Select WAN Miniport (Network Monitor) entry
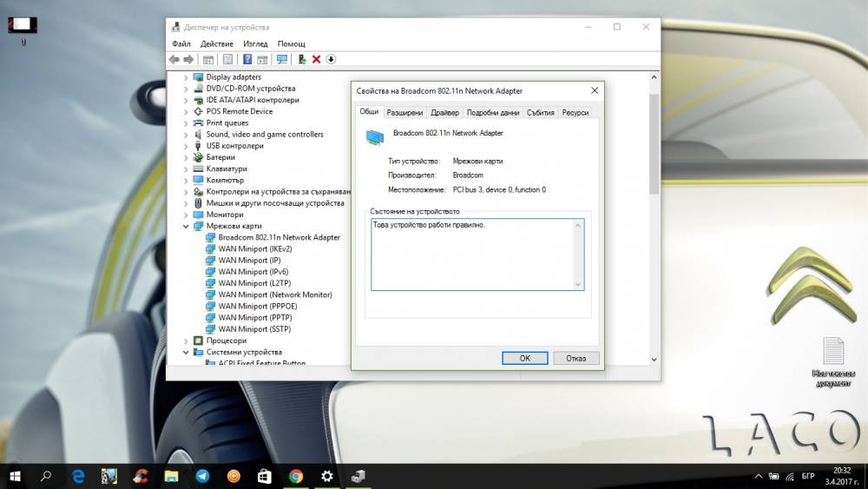 click(275, 294)
